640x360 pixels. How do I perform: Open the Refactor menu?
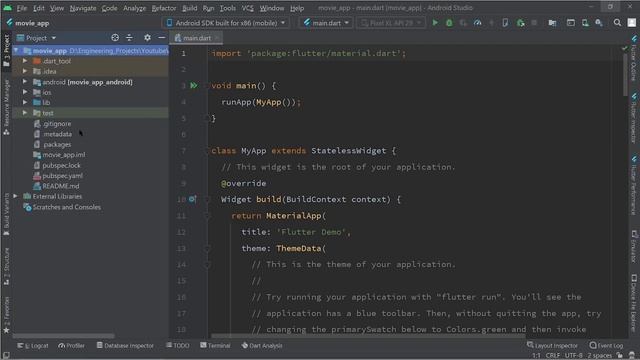pos(164,8)
